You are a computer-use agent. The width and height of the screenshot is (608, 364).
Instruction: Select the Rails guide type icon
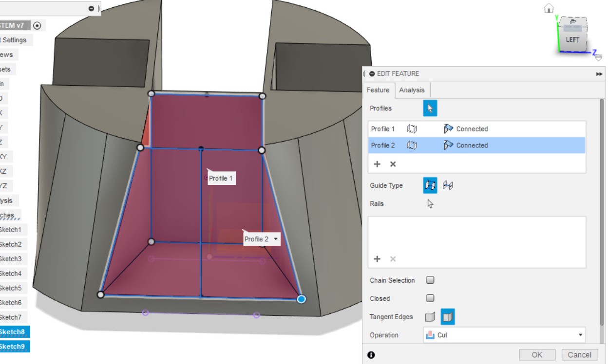430,185
